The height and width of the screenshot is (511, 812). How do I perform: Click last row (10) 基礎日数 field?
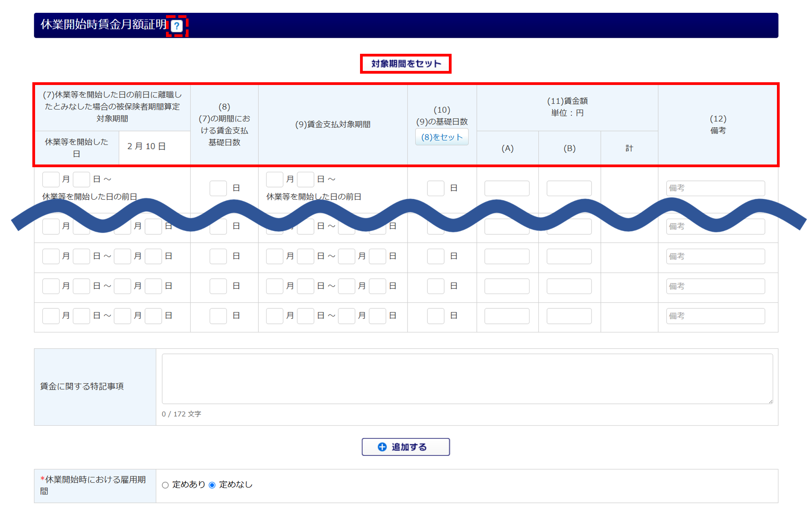[x=436, y=316]
